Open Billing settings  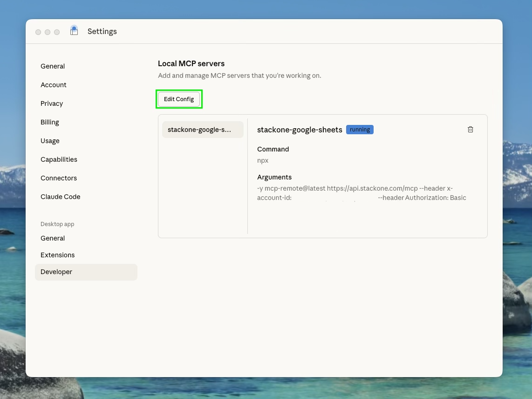49,122
